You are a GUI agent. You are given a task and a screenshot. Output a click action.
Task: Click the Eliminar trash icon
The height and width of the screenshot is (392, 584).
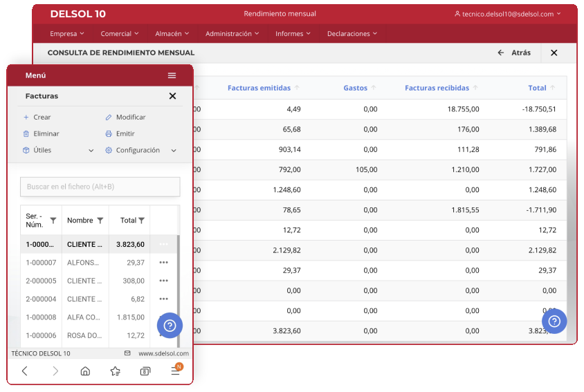(26, 134)
